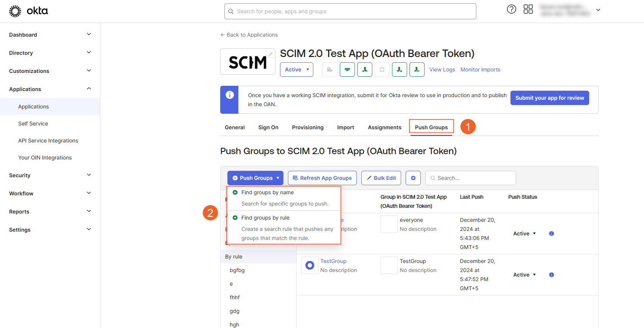Click the handshake provisioning status icon

click(347, 70)
